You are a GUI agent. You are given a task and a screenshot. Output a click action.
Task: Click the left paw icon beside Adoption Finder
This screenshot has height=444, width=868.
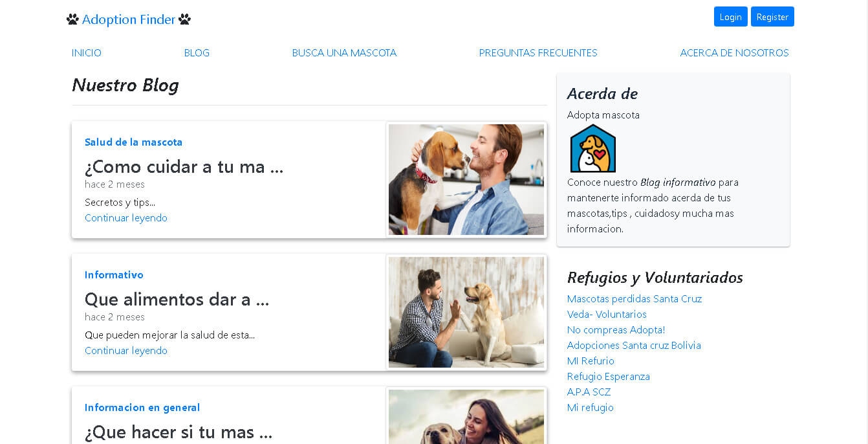coord(72,19)
